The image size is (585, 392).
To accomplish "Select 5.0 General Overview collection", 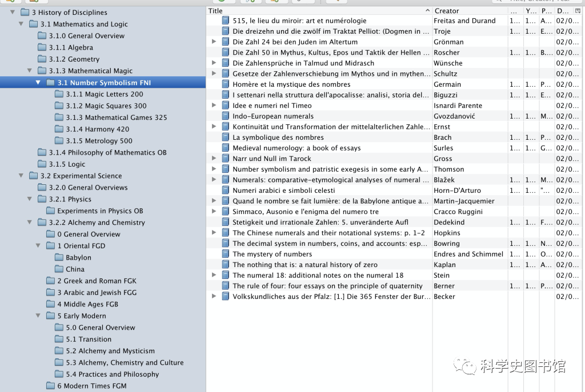I will (x=101, y=328).
